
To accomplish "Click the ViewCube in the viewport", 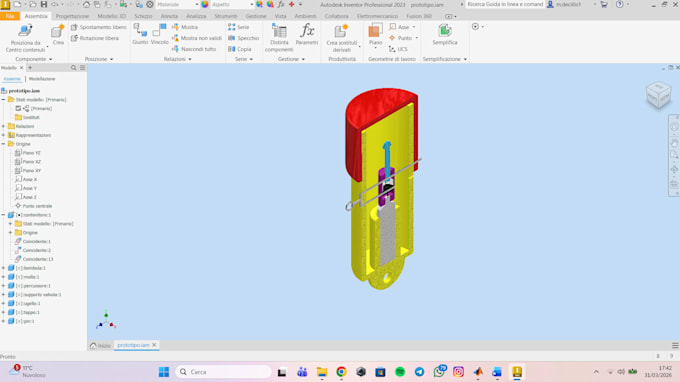I will (658, 95).
